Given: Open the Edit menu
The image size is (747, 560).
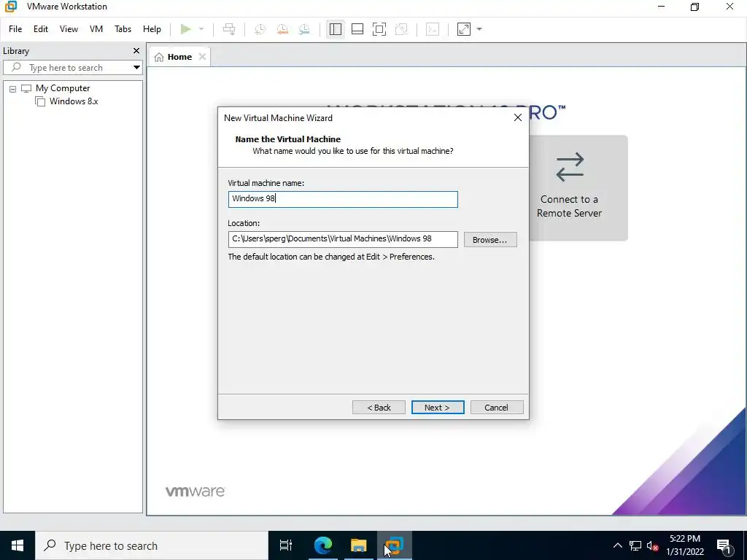Looking at the screenshot, I should [x=41, y=29].
